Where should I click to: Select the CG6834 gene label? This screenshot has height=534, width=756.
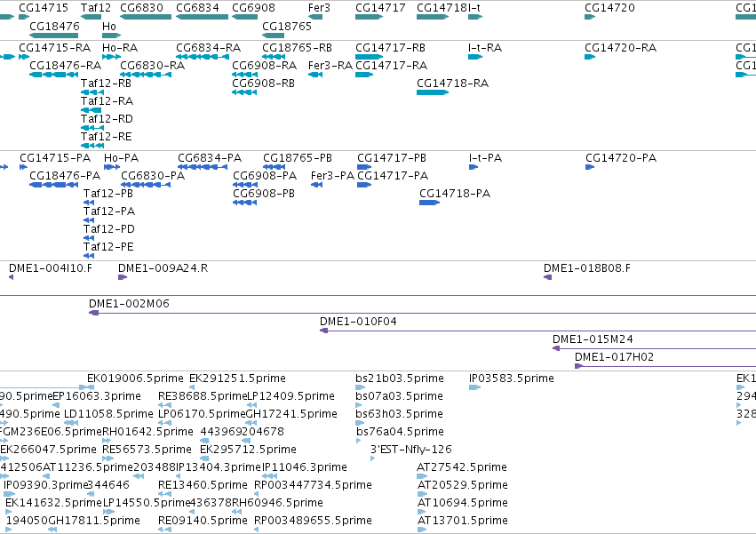197,8
